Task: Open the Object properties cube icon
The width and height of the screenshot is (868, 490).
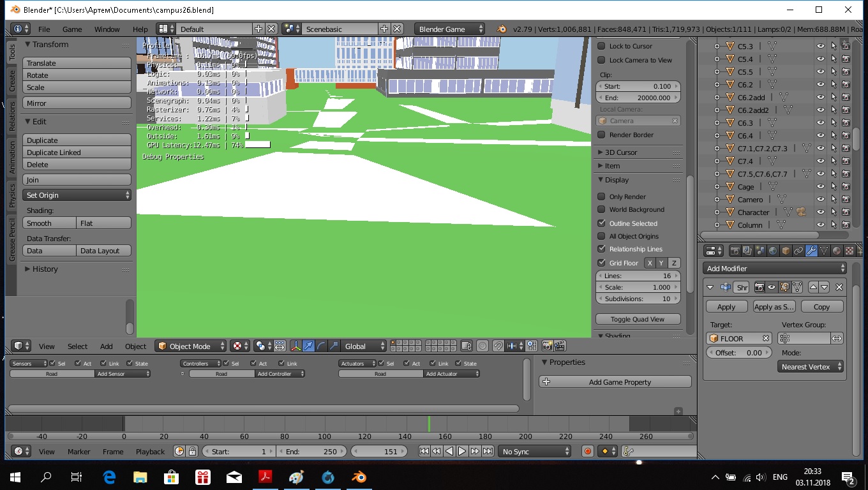Action: click(x=786, y=251)
